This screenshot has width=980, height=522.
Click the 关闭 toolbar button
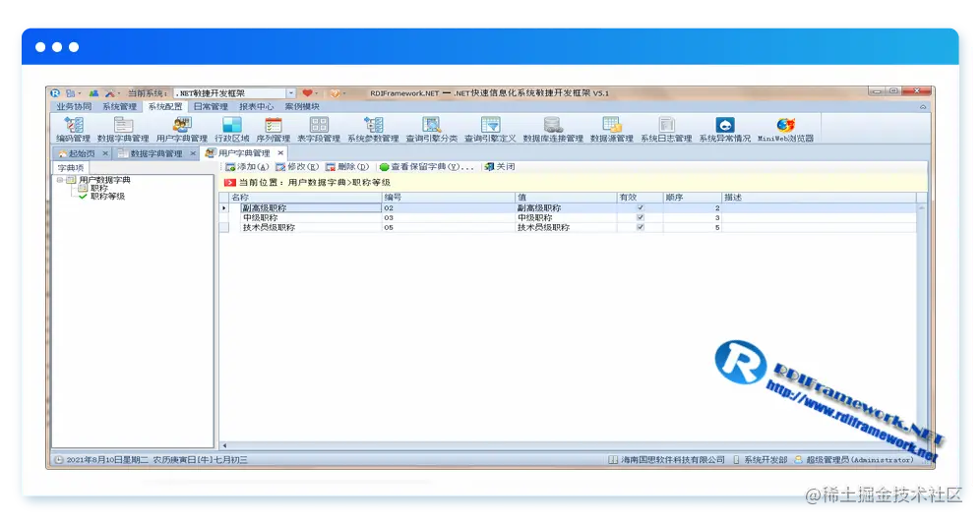click(500, 167)
